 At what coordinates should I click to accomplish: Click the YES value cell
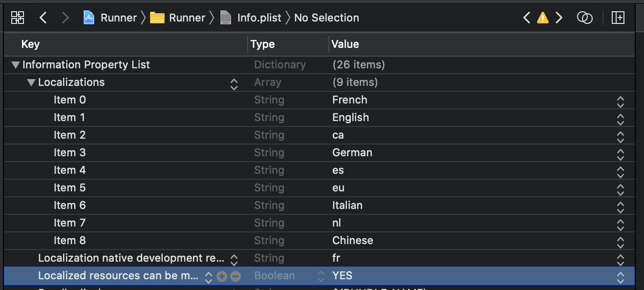(x=343, y=276)
